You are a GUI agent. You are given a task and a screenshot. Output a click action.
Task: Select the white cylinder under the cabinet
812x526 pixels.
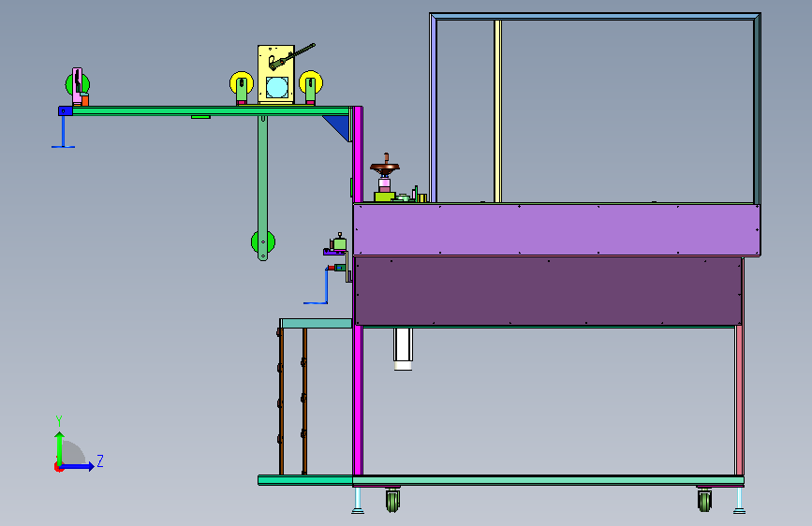click(x=403, y=349)
